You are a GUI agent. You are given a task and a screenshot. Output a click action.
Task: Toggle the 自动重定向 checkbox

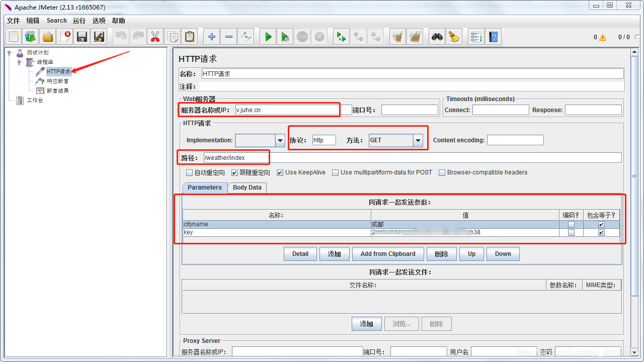tap(190, 172)
